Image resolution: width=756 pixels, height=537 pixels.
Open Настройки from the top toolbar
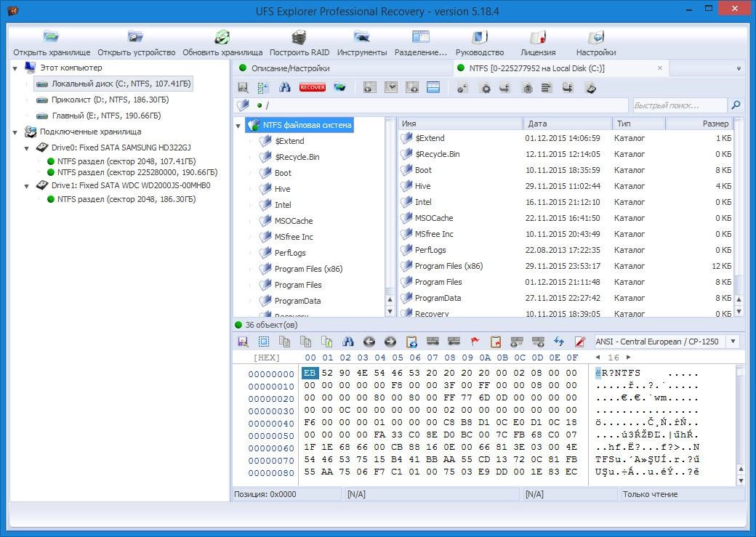pos(596,44)
